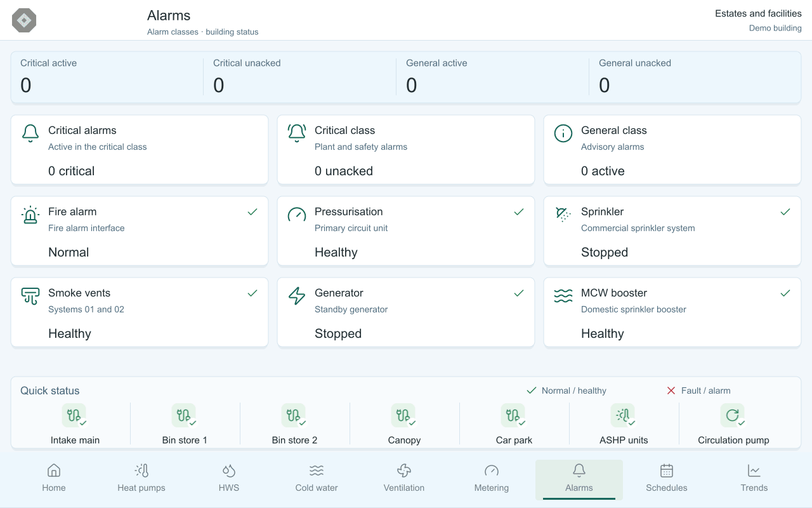The width and height of the screenshot is (812, 508).
Task: Go to the Home tab
Action: [54, 479]
